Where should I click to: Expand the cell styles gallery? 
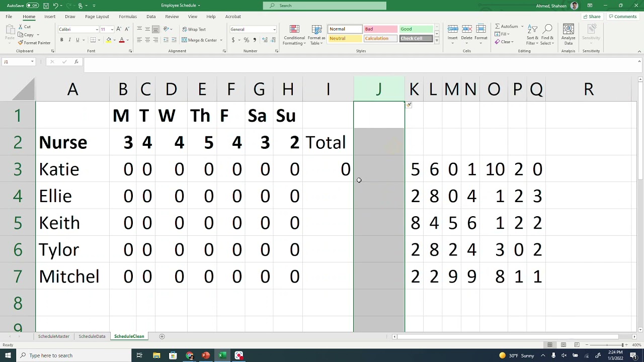coord(437,40)
